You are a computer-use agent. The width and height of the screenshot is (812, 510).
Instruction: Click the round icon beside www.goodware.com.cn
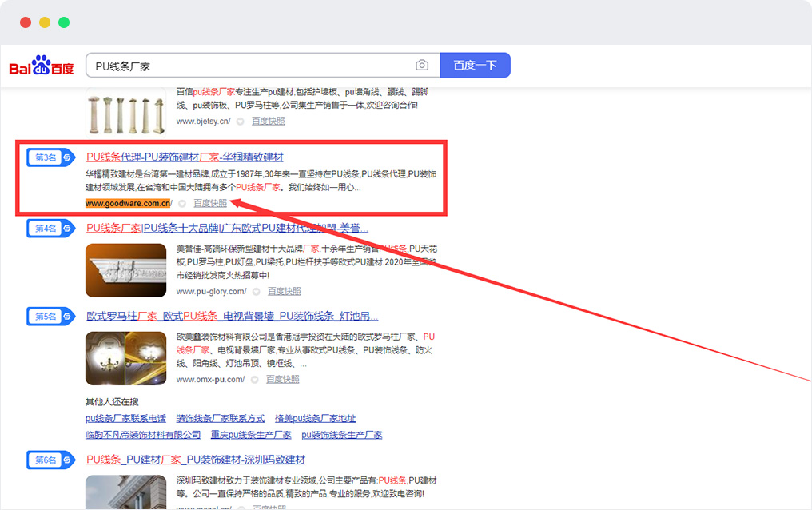[182, 204]
